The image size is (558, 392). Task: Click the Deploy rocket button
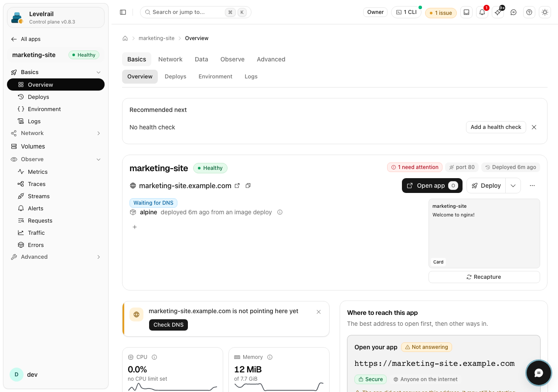coord(486,186)
